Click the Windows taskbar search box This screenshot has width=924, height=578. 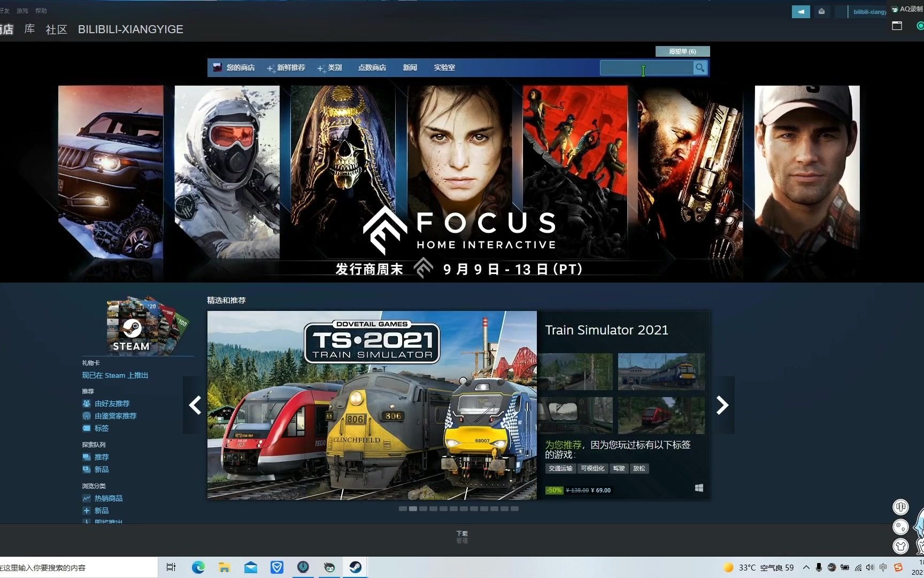[x=79, y=567]
